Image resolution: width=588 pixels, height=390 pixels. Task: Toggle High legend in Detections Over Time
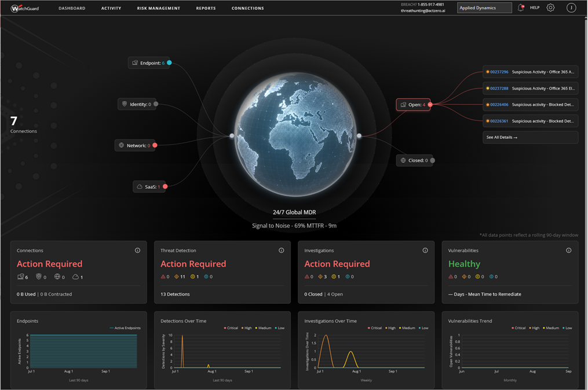(246, 328)
